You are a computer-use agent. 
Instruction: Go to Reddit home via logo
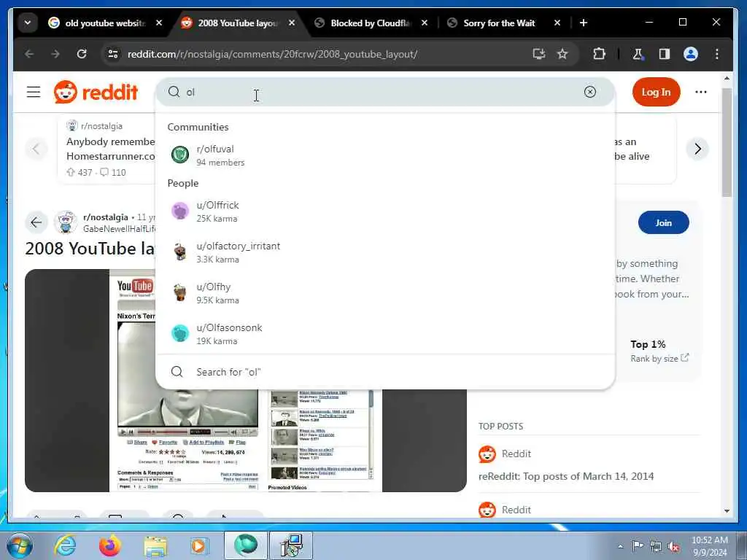96,92
